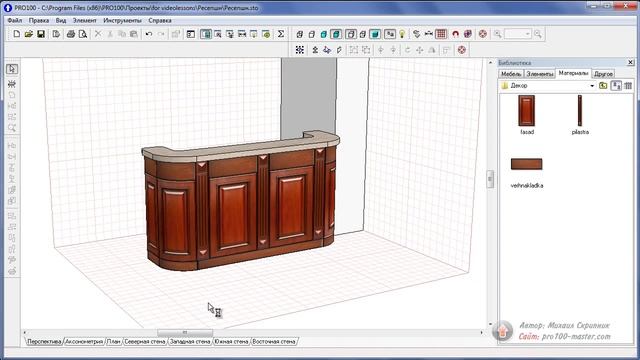640x360 pixels.
Task: Switch to the Западная стена tab
Action: pos(190,341)
